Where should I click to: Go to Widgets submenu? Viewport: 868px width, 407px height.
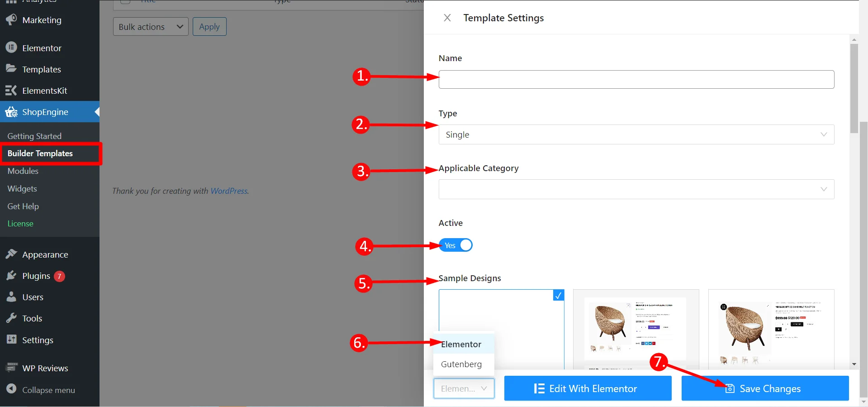[x=22, y=189]
